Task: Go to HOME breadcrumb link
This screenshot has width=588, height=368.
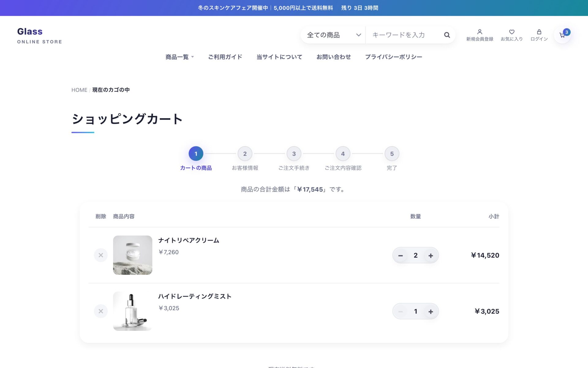Action: click(x=79, y=90)
